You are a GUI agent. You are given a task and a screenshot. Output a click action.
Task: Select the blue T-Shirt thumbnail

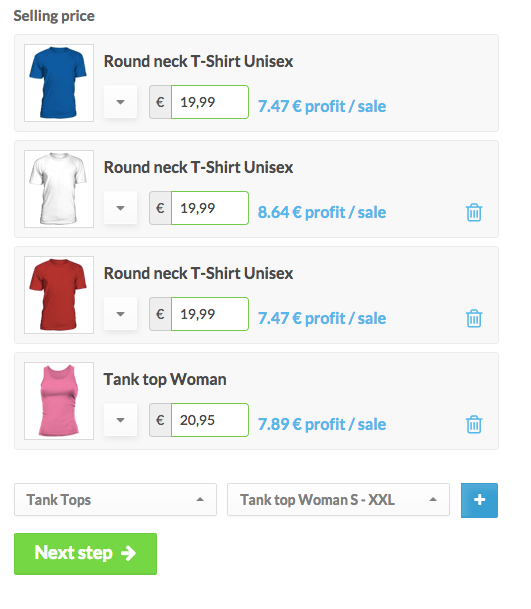[59, 83]
